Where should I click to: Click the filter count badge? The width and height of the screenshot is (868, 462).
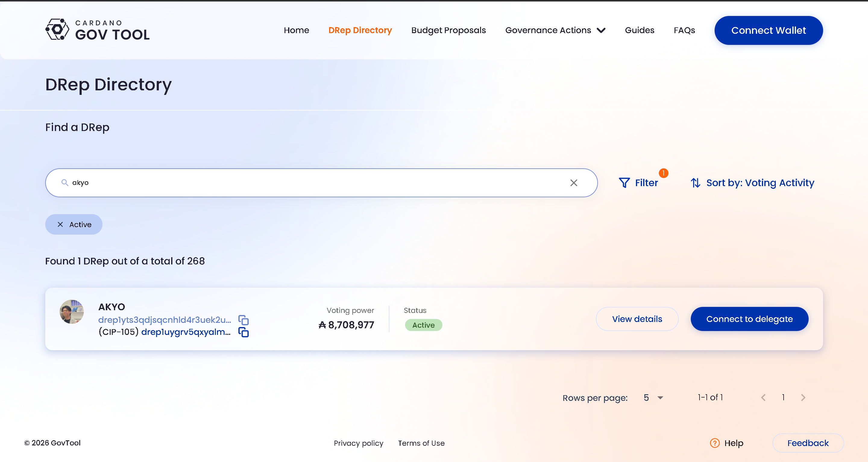[663, 173]
